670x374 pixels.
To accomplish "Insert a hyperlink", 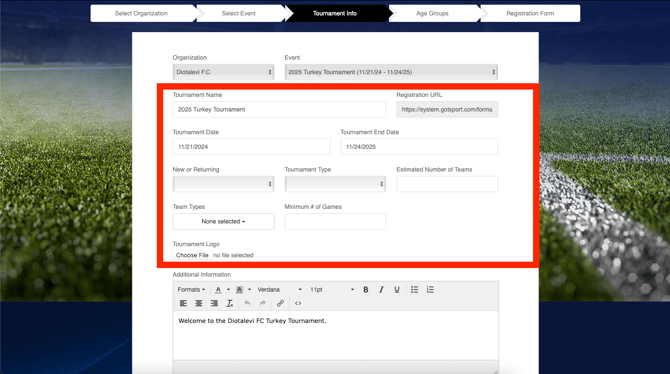I will 280,303.
